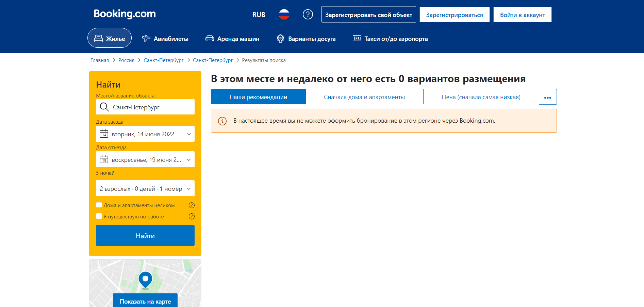Click the chevron arrow in check-out date field
This screenshot has height=307, width=644.
point(189,160)
